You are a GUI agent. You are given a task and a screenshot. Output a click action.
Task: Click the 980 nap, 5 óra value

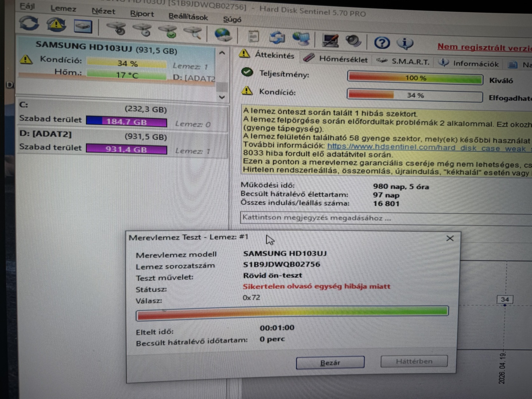pyautogui.click(x=401, y=186)
